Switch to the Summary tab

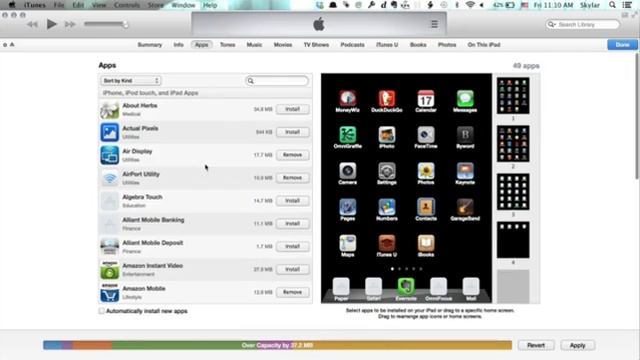(150, 45)
